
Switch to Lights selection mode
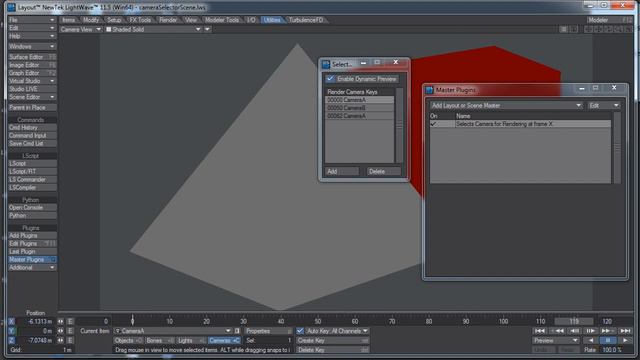191,340
